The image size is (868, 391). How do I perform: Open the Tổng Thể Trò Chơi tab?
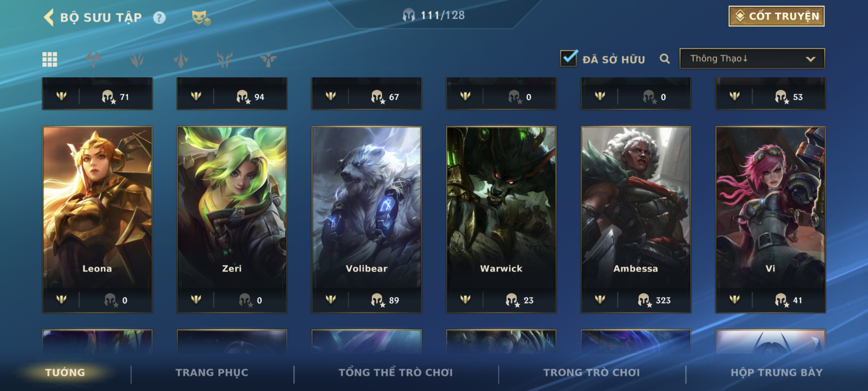[396, 372]
